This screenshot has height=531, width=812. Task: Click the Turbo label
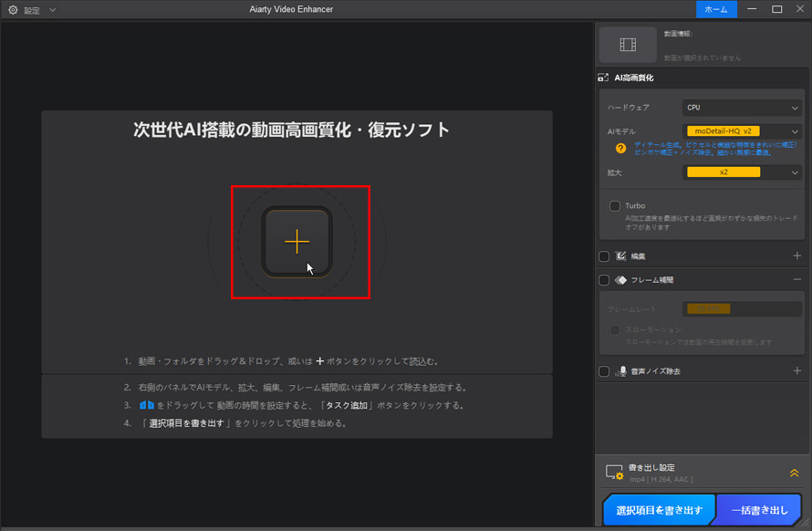click(635, 205)
